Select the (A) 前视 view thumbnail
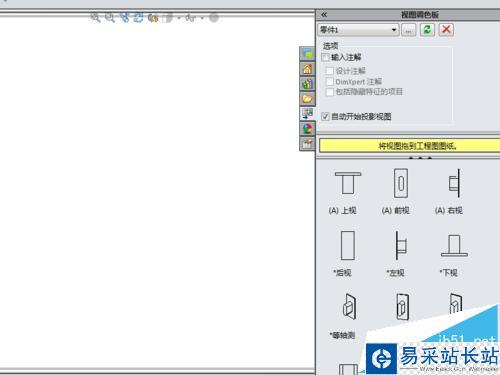 point(401,183)
